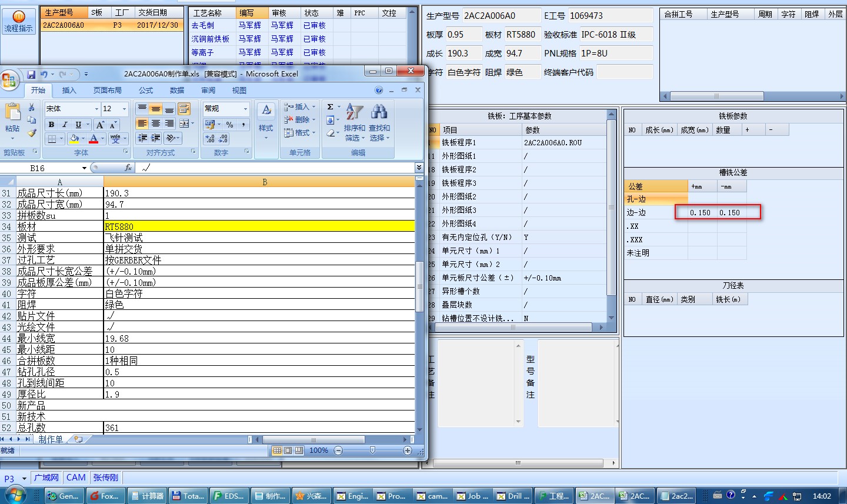Increase font size with the large A
The image size is (847, 504).
[100, 125]
